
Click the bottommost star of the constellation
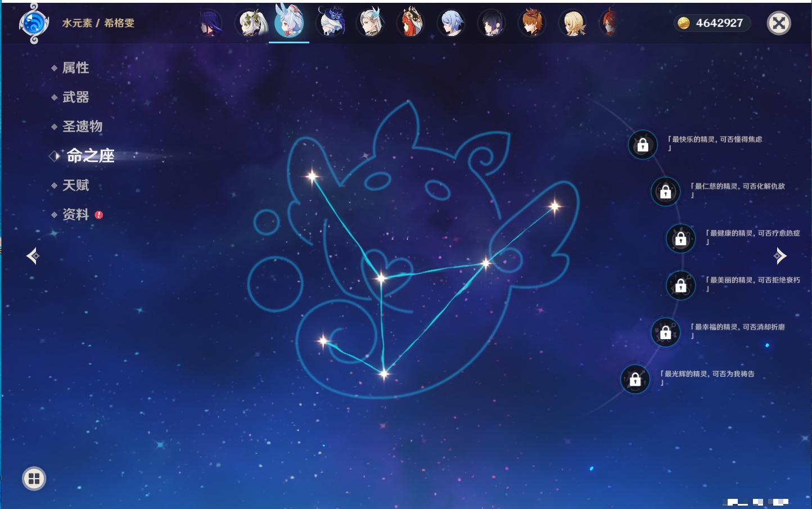[384, 373]
